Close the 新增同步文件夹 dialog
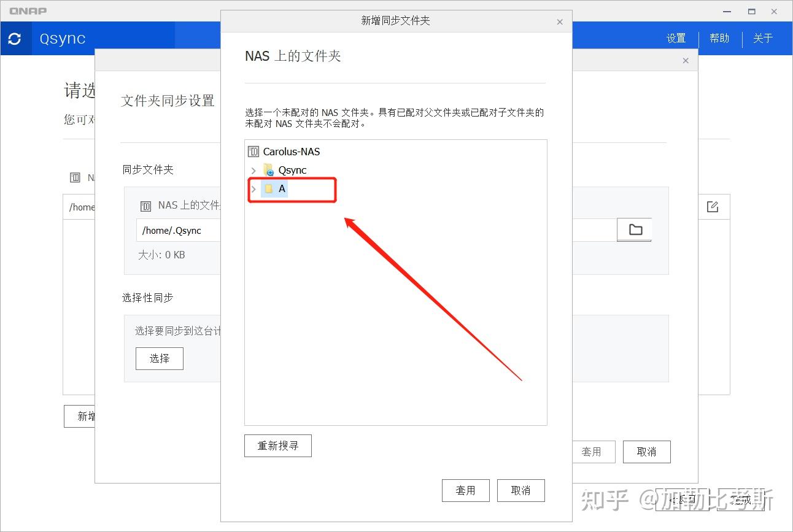Viewport: 793px width, 532px height. point(559,21)
